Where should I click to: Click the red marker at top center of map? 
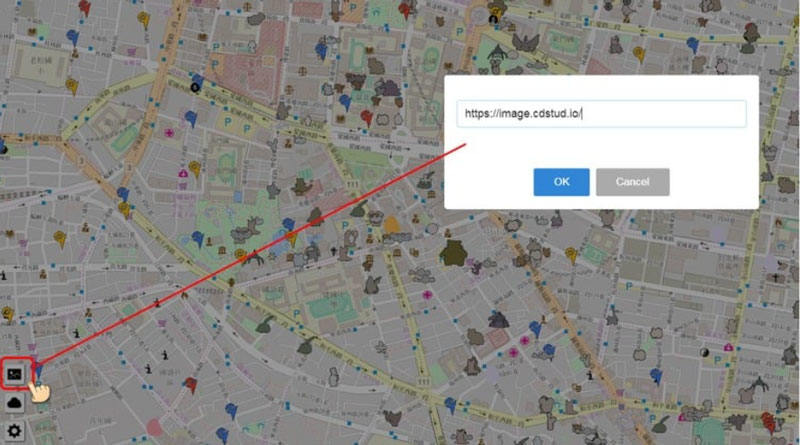coord(404,10)
